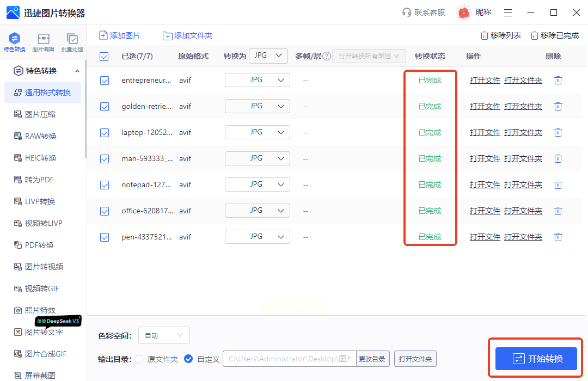Open 图片合成GIF in sidebar
The width and height of the screenshot is (588, 381).
coord(40,354)
